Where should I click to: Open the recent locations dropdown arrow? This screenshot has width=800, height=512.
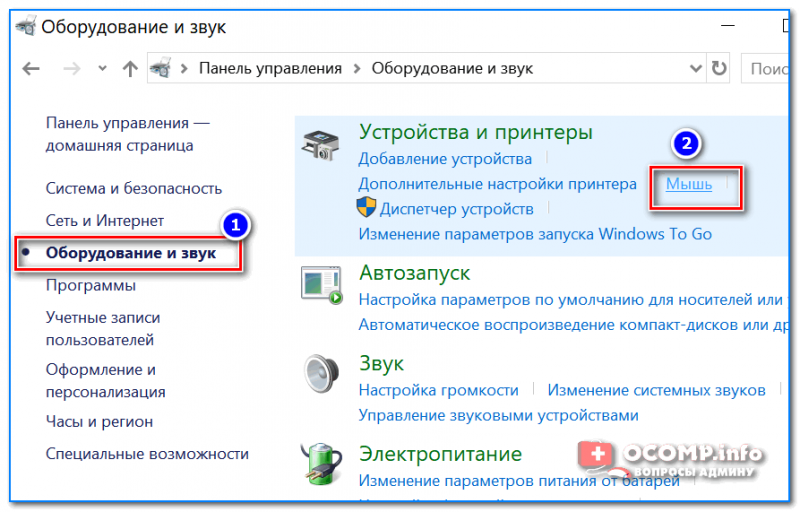pyautogui.click(x=103, y=68)
